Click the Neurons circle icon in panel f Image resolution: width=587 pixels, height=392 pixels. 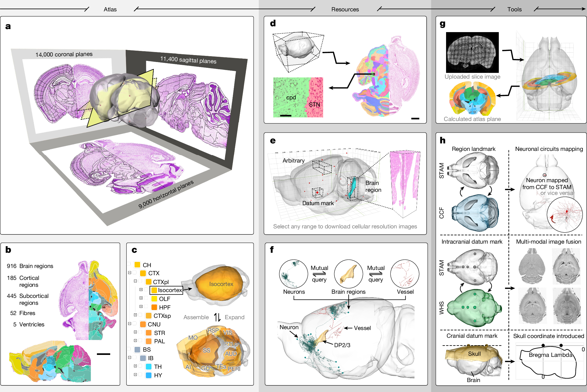293,274
